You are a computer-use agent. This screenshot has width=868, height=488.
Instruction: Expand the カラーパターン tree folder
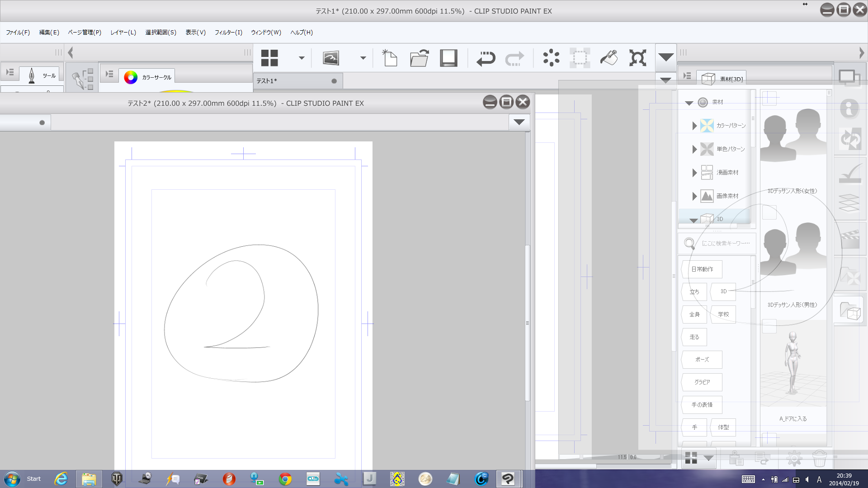pos(694,126)
